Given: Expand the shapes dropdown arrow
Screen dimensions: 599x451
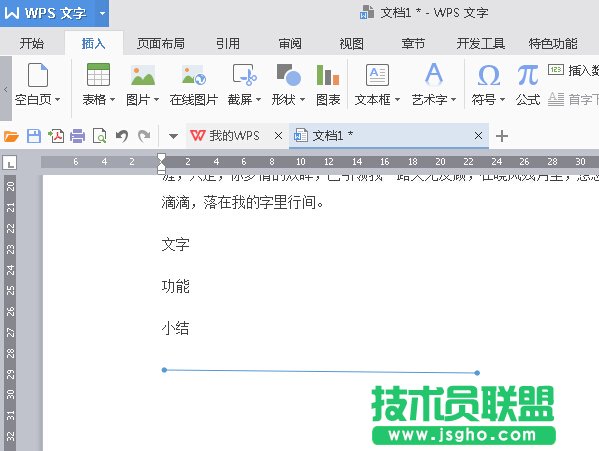Looking at the screenshot, I should [x=302, y=100].
